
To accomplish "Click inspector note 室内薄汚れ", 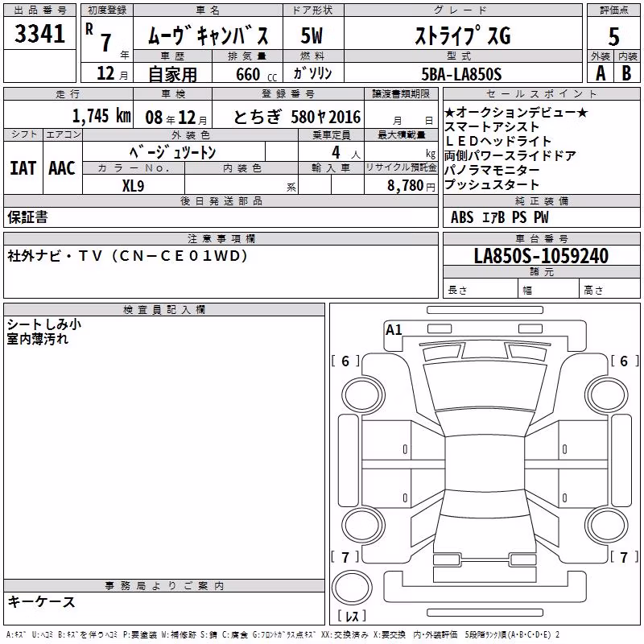I will pos(37,339).
